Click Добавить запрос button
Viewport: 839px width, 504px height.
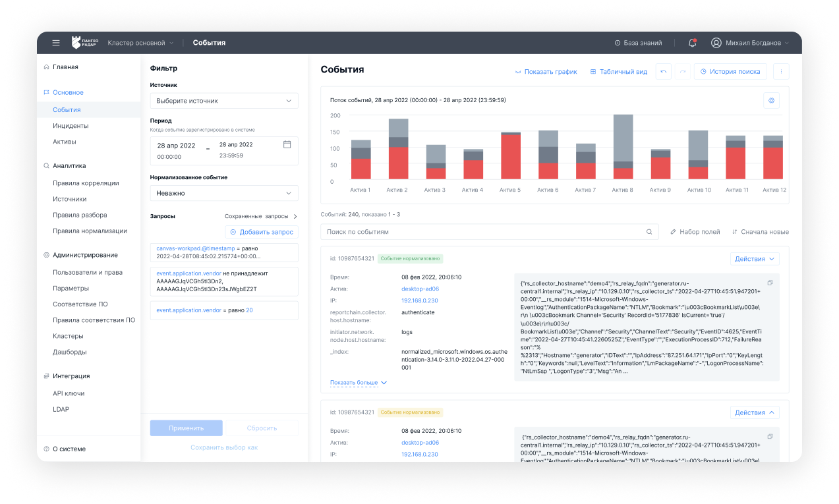pyautogui.click(x=262, y=232)
